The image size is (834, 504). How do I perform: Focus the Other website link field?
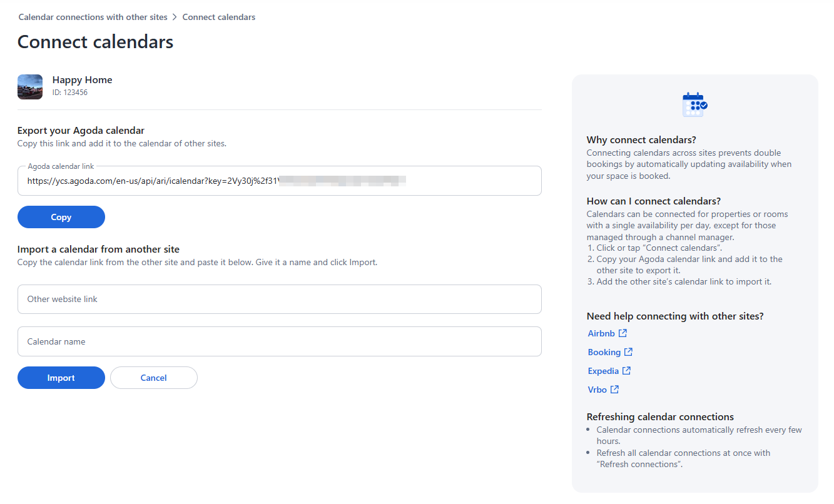click(279, 300)
